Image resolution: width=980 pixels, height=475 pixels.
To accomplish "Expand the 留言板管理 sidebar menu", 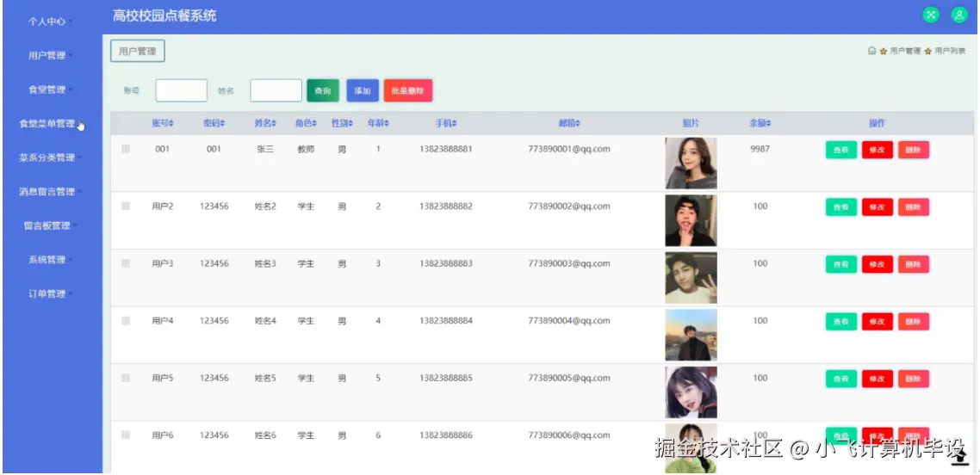I will coord(51,225).
